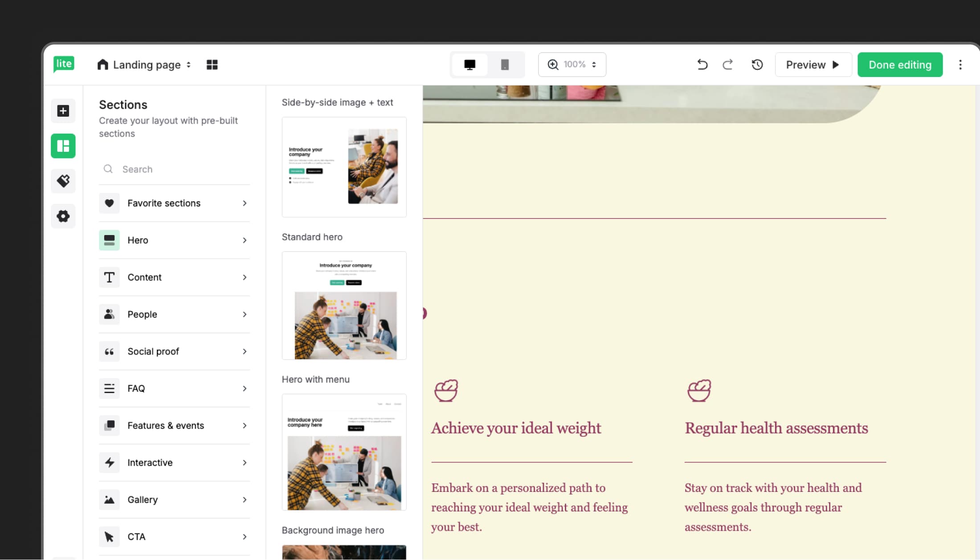Image resolution: width=980 pixels, height=560 pixels.
Task: Expand Features & events chevron
Action: [245, 426]
